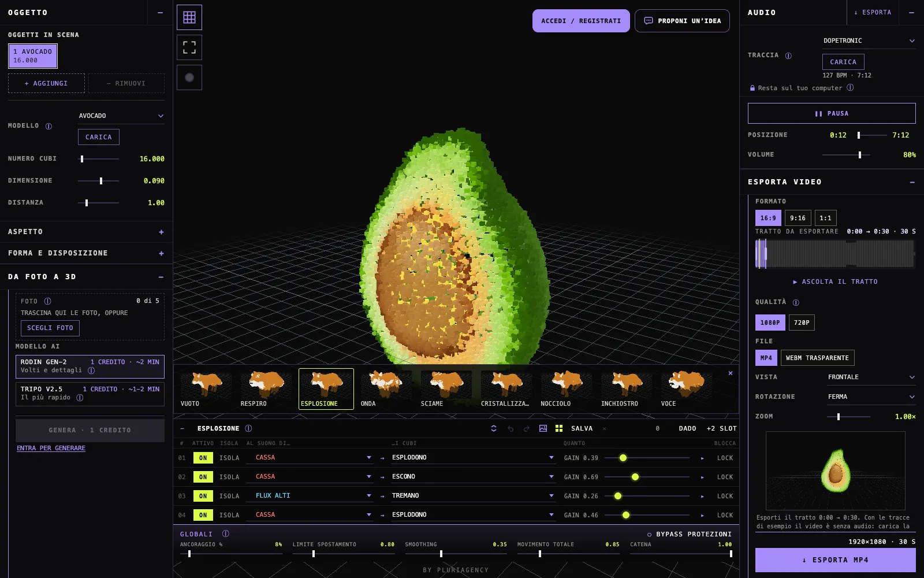
Task: Click the undo arrow in preset toolbar
Action: [x=511, y=428]
